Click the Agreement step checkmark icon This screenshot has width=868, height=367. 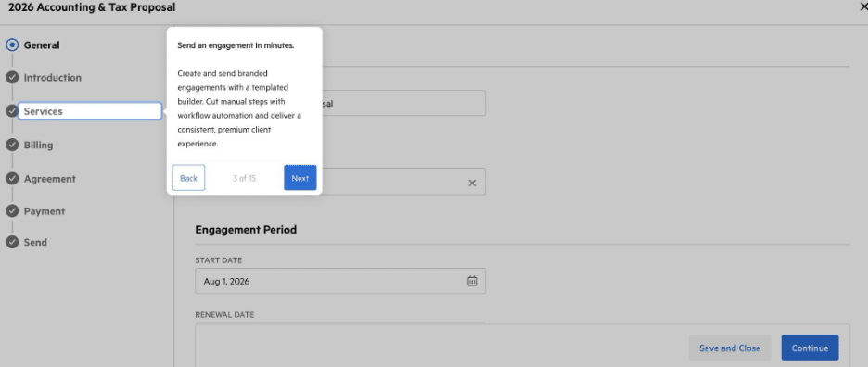pyautogui.click(x=12, y=179)
